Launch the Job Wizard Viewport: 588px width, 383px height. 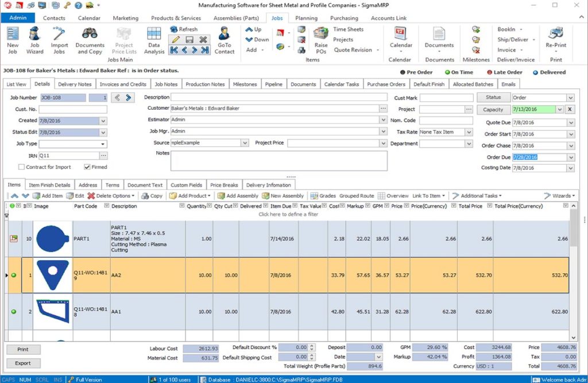(x=34, y=41)
